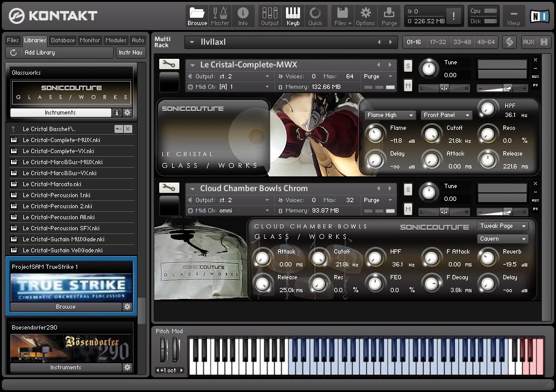
Task: Open Boesendorfer290 Instruments button
Action: click(66, 367)
